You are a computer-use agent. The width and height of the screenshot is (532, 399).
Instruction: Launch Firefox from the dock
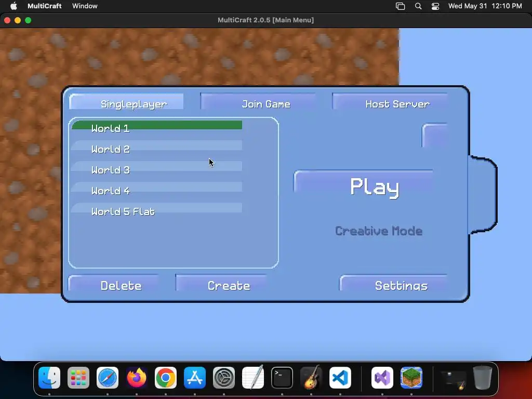pyautogui.click(x=137, y=378)
